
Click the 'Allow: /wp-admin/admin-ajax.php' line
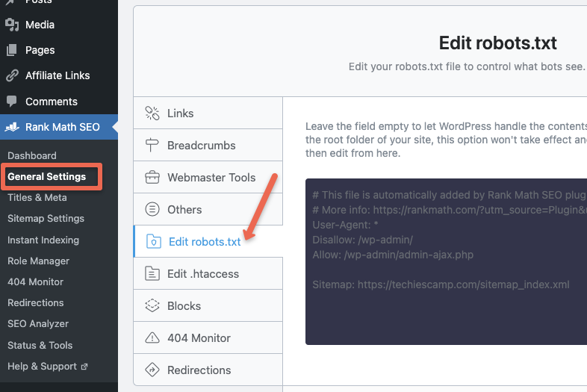click(393, 255)
